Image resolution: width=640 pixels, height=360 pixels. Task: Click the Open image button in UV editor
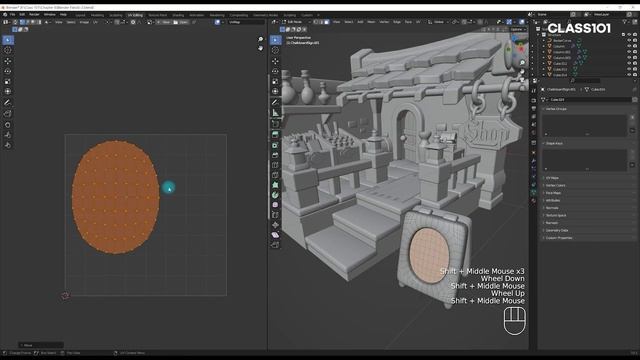181,22
